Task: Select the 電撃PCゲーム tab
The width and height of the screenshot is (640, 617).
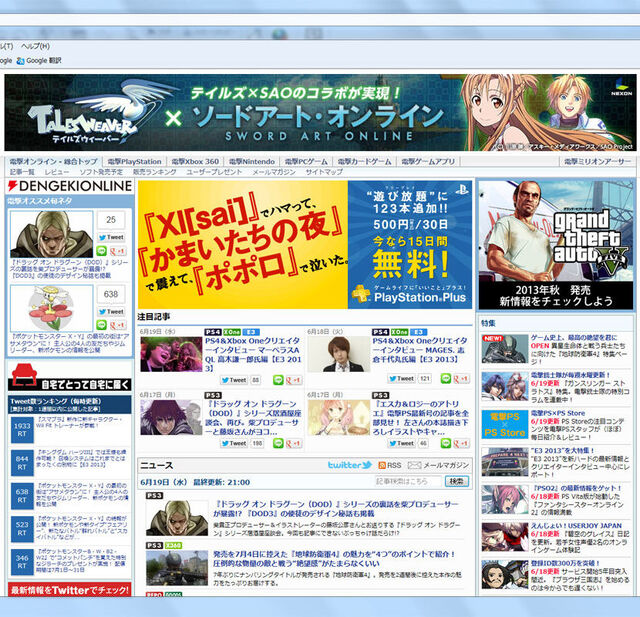Action: tap(306, 162)
